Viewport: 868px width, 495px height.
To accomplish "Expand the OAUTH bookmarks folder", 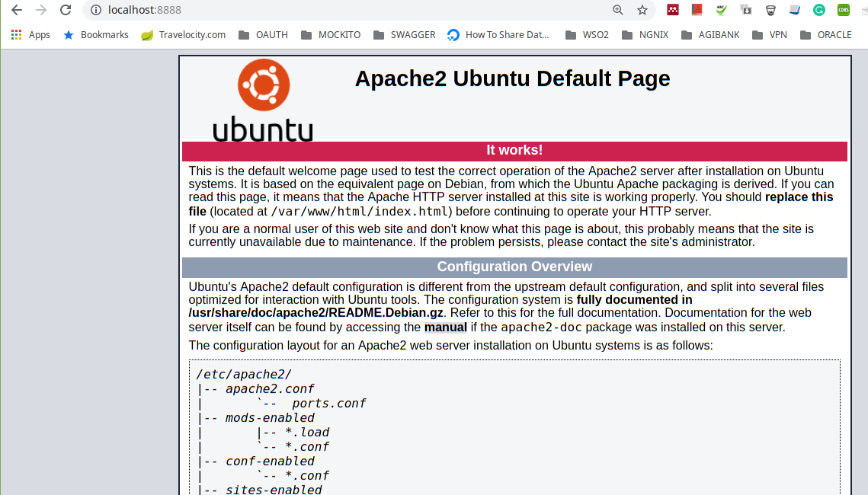I will (x=263, y=35).
